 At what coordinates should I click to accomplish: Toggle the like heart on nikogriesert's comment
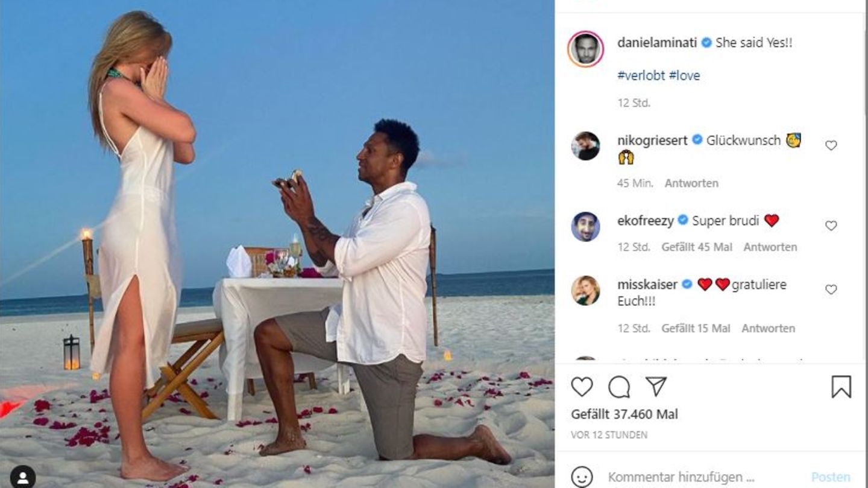point(831,145)
